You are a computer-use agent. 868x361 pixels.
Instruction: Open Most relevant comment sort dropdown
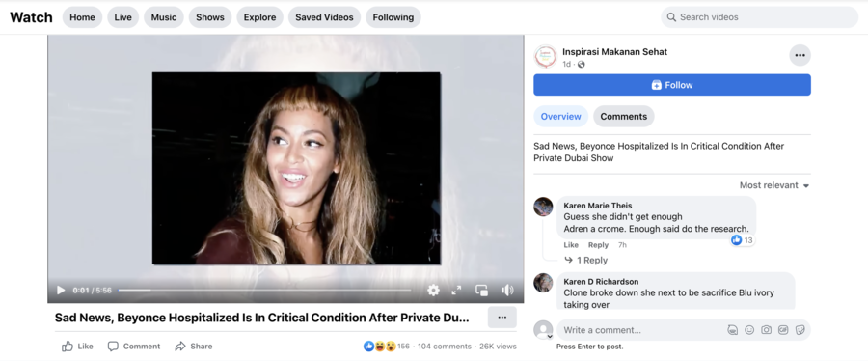[774, 185]
